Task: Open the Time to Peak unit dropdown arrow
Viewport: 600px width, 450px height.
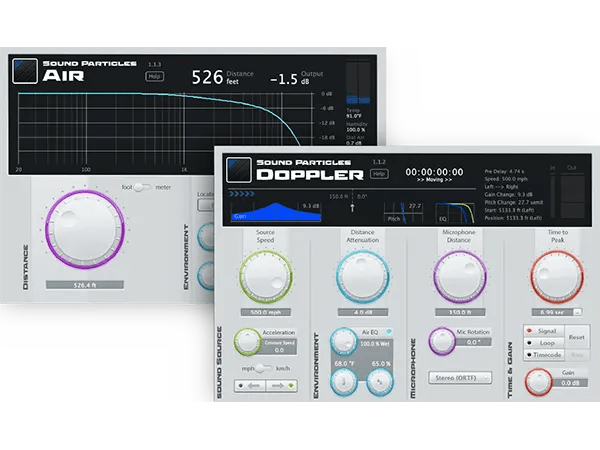Action: coord(577,312)
